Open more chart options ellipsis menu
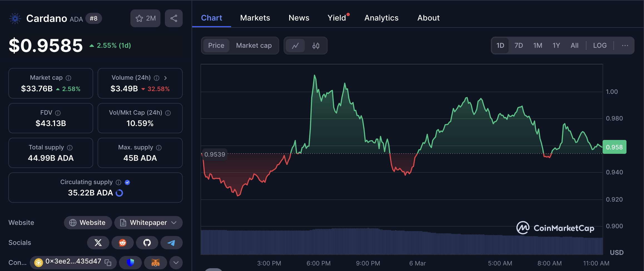644x271 pixels. coord(625,46)
